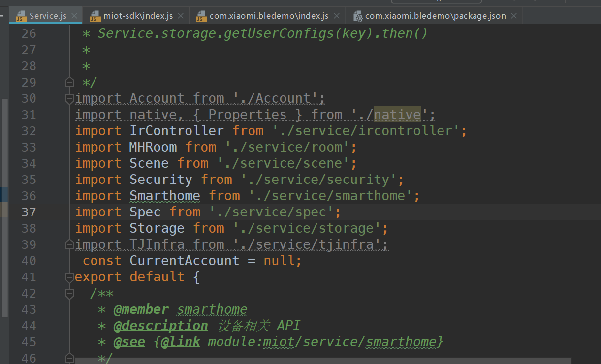The width and height of the screenshot is (601, 364).
Task: Collapse the export default block at line 41
Action: tap(69, 277)
